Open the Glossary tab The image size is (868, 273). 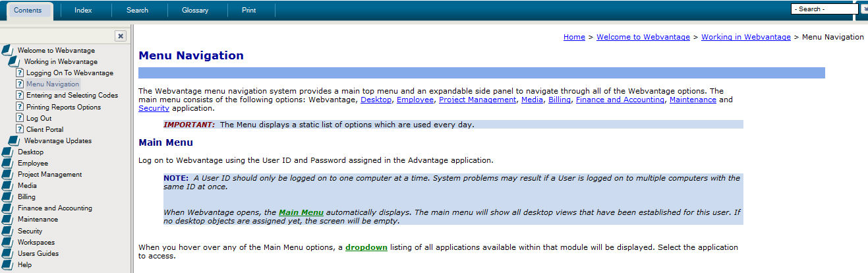[x=195, y=10]
